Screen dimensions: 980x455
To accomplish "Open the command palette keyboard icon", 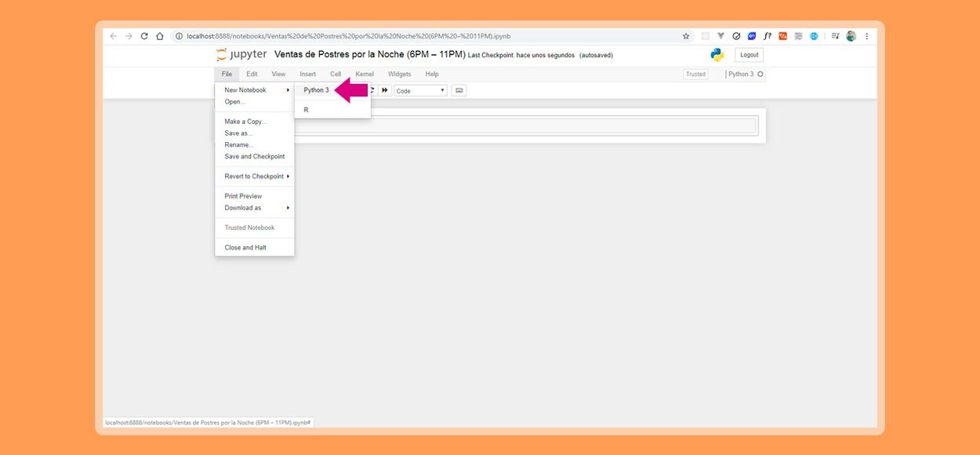I will click(459, 90).
